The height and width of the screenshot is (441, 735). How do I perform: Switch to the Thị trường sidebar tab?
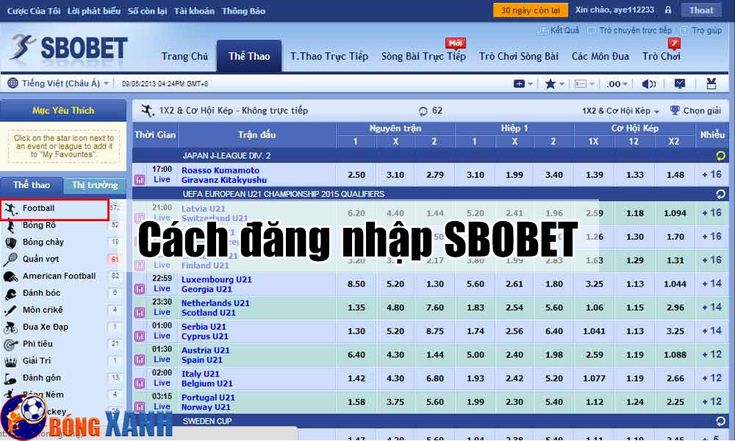click(x=95, y=185)
